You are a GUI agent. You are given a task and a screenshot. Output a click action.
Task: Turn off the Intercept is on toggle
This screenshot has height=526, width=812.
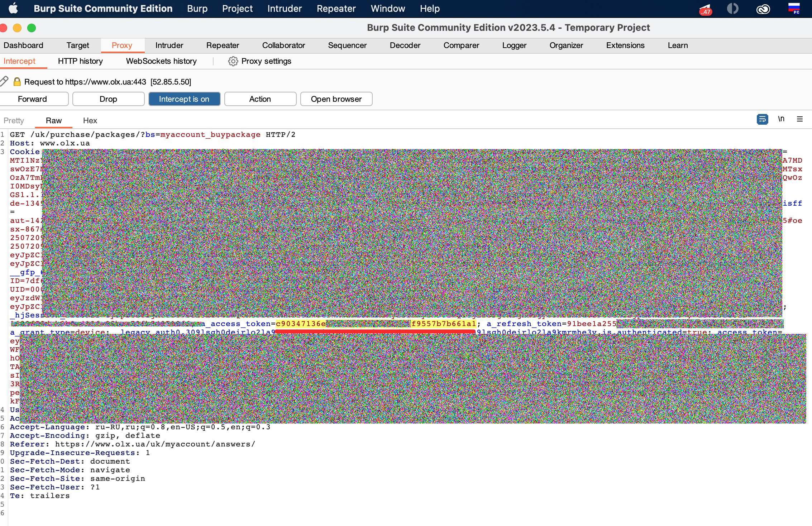click(x=184, y=99)
